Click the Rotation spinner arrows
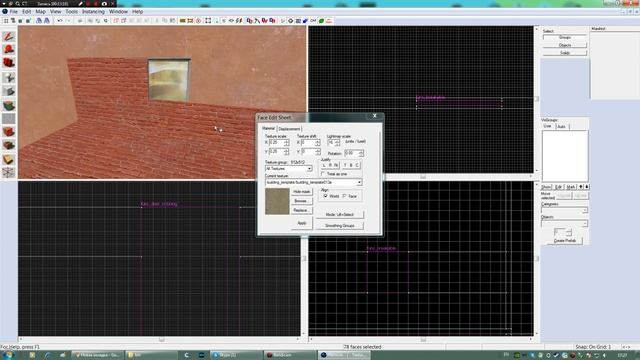Image resolution: width=640 pixels, height=360 pixels. 361,153
